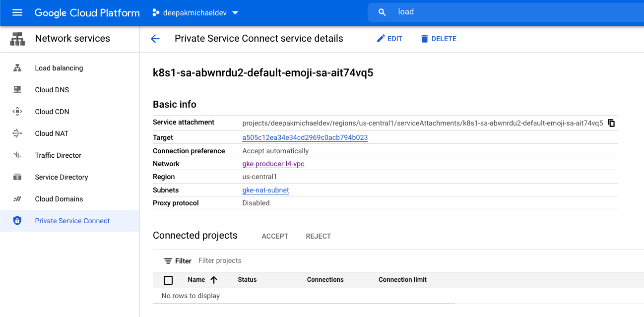
Task: Sort by Name column arrow
Action: point(214,280)
